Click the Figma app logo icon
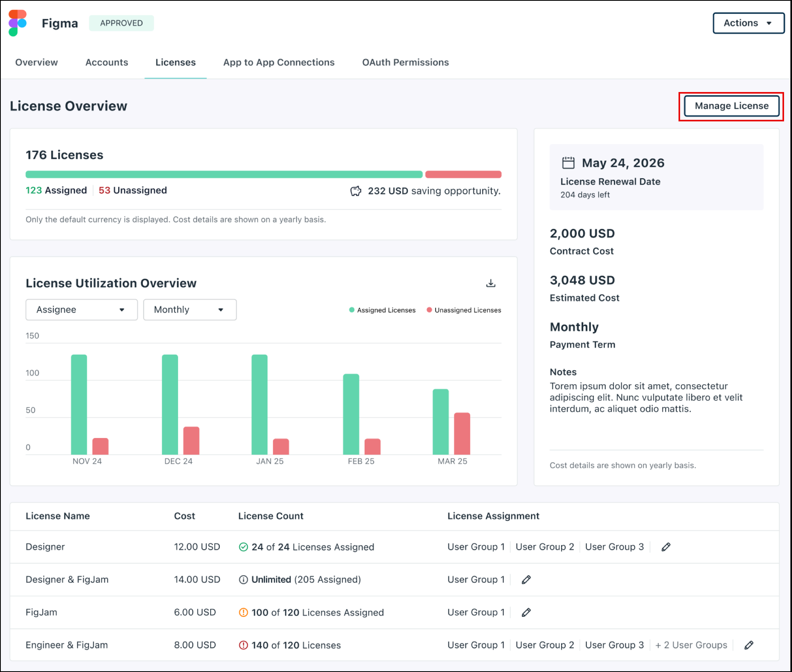Viewport: 792px width, 672px height. tap(17, 23)
